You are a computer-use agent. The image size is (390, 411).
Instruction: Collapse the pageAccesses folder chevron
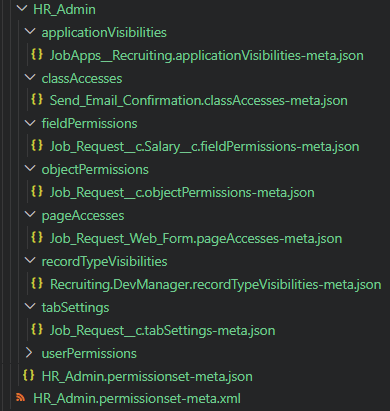pyautogui.click(x=30, y=215)
